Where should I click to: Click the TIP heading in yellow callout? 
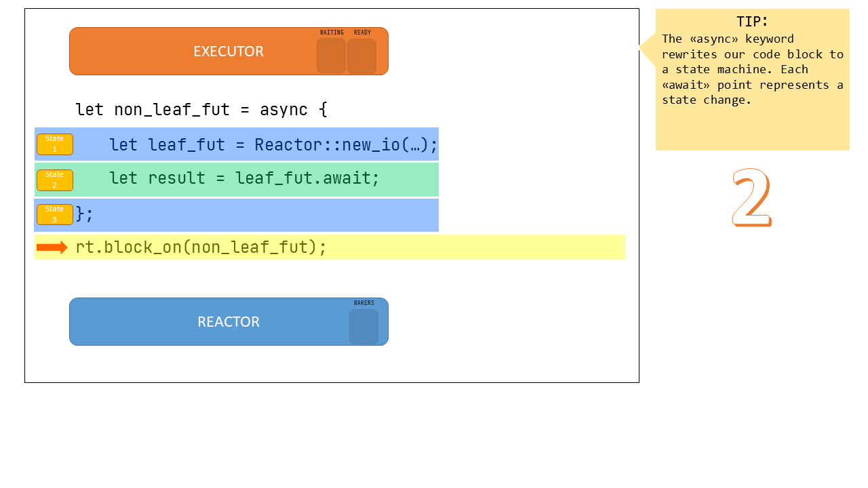[x=752, y=21]
